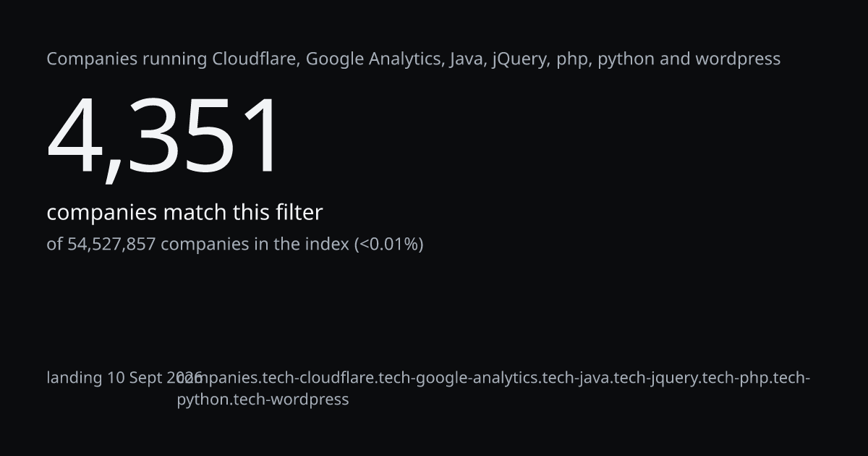Select the word Java in the heading
Viewport: 868px width, 456px height.
pyautogui.click(x=465, y=59)
